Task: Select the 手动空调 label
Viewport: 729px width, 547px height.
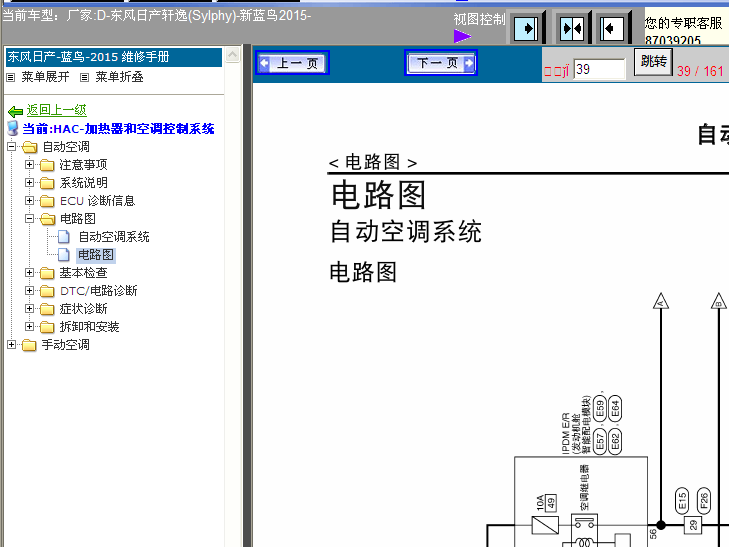Action: click(x=66, y=345)
